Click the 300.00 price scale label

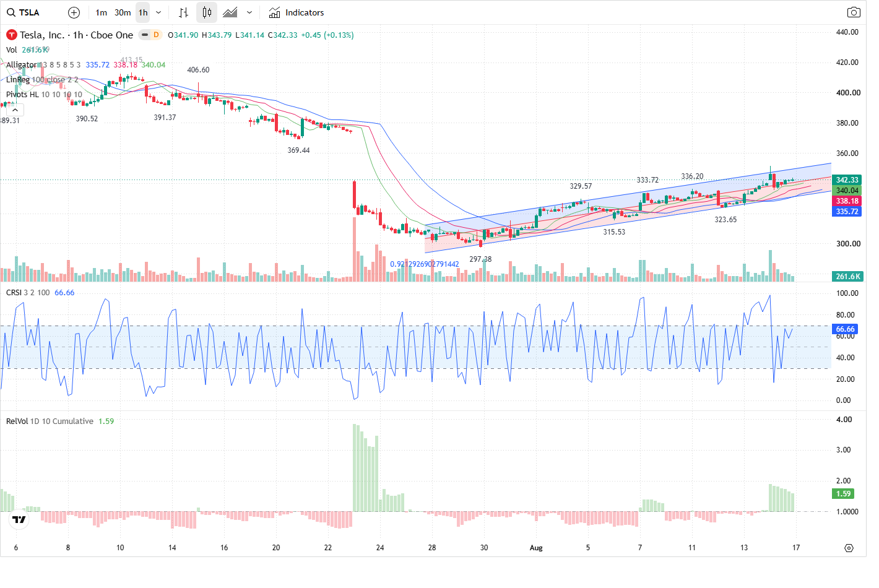coord(848,244)
